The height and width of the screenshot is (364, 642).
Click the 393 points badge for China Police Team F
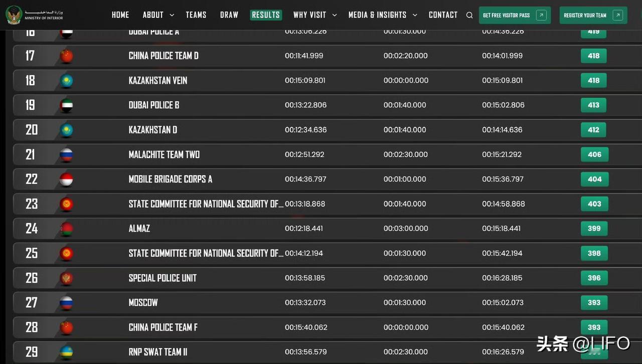594,327
